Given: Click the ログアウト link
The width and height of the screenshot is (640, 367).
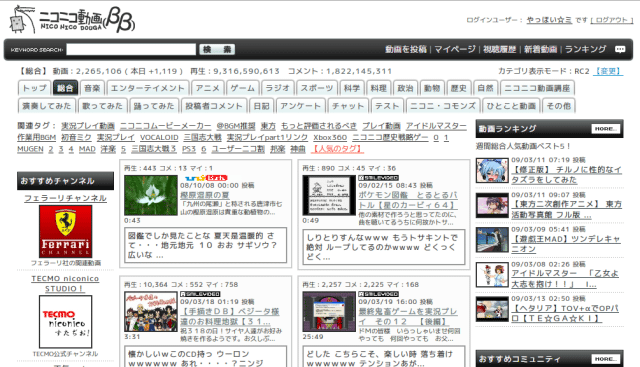Looking at the screenshot, I should pyautogui.click(x=611, y=20).
